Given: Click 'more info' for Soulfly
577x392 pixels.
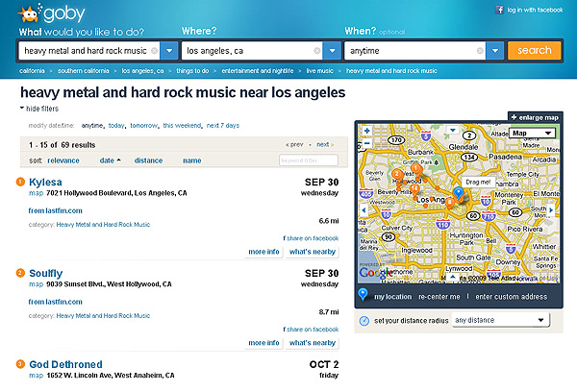Looking at the screenshot, I should pyautogui.click(x=263, y=343).
